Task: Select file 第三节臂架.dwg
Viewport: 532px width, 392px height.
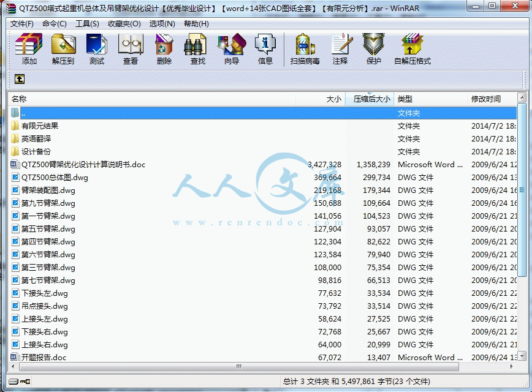Action: pyautogui.click(x=48, y=268)
